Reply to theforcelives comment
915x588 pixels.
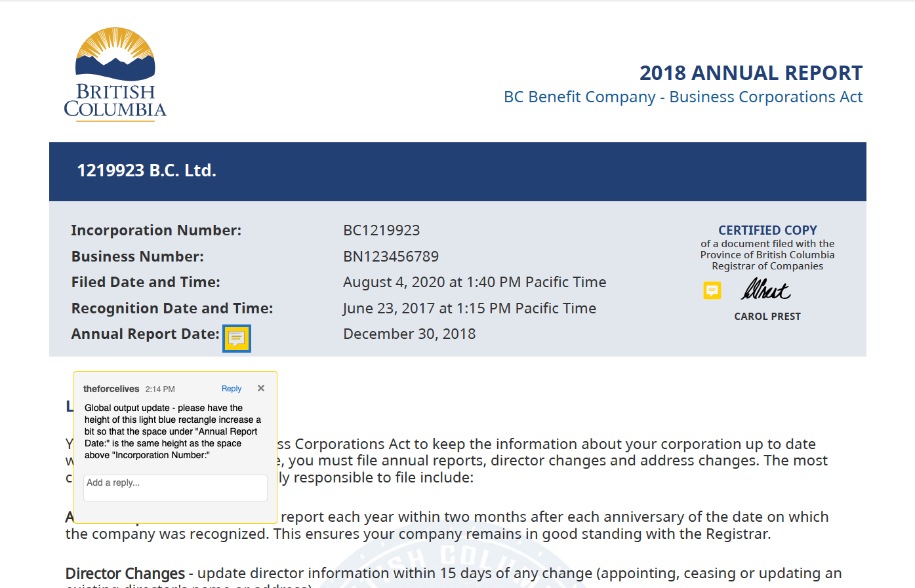point(232,389)
